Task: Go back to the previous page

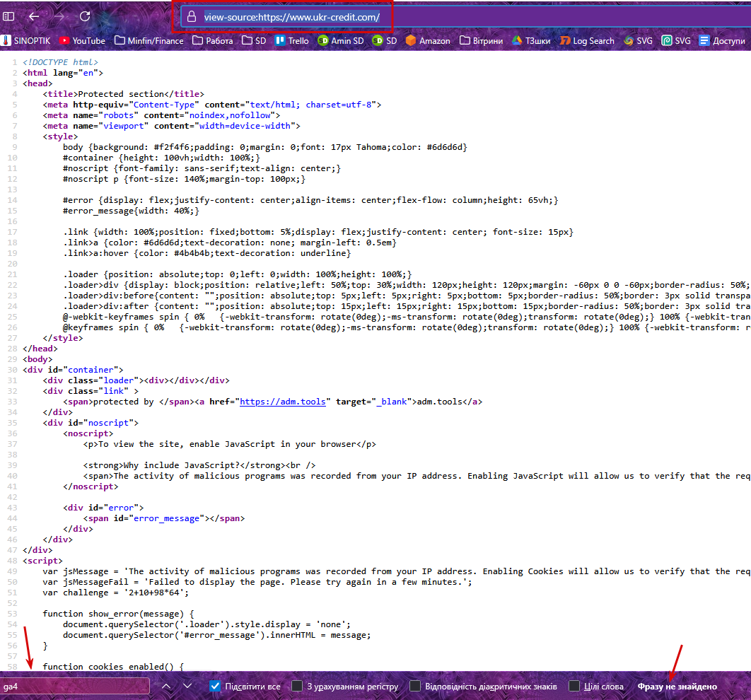Action: (34, 16)
